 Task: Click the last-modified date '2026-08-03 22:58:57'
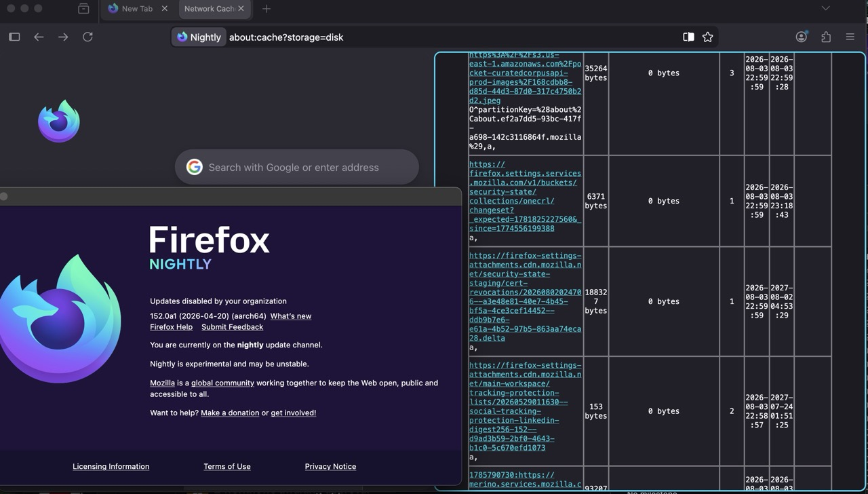756,411
